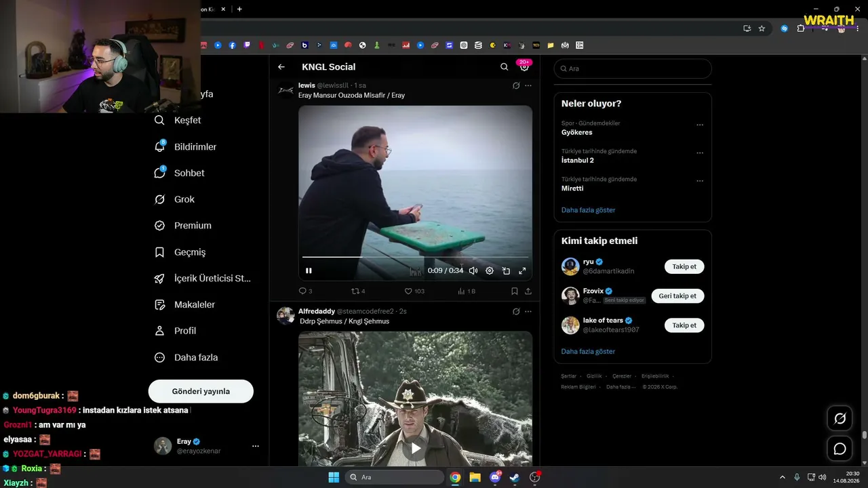Open Geçmiş in the sidebar

(x=180, y=252)
